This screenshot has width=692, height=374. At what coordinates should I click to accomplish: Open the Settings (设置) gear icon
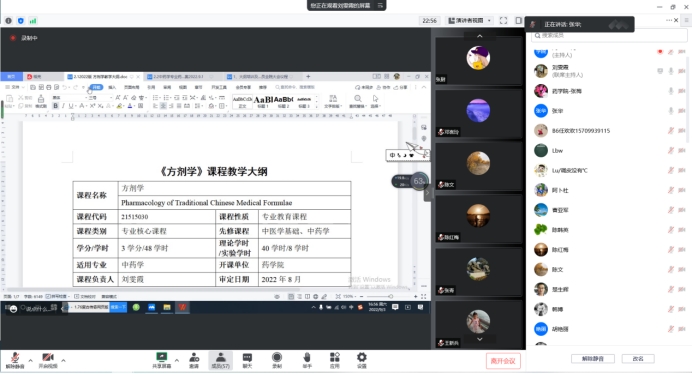pyautogui.click(x=362, y=360)
